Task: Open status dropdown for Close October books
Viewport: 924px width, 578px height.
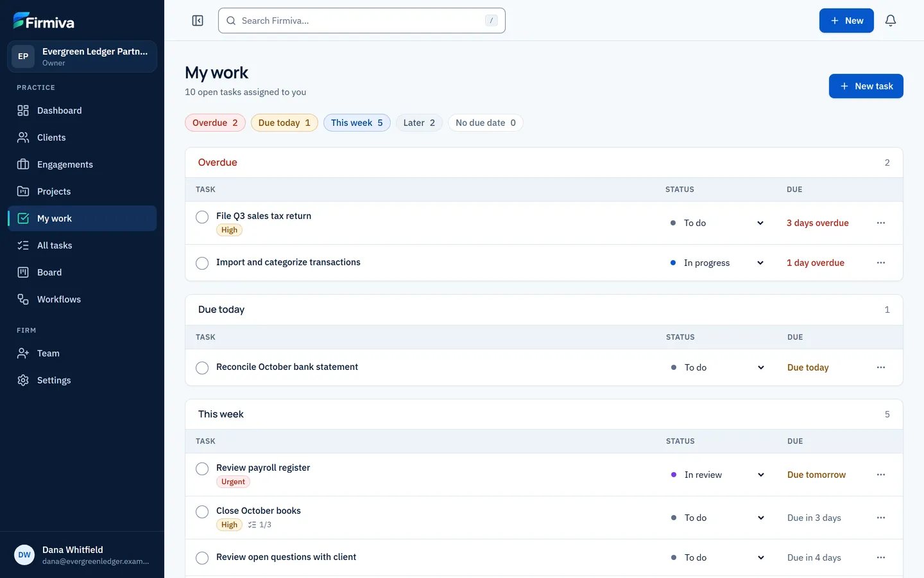Action: click(x=717, y=518)
